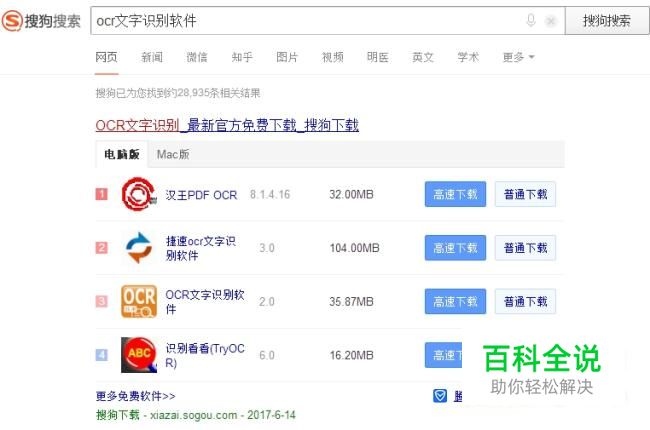This screenshot has width=650, height=430.
Task: Select the 电脑版 tab
Action: pyautogui.click(x=122, y=154)
